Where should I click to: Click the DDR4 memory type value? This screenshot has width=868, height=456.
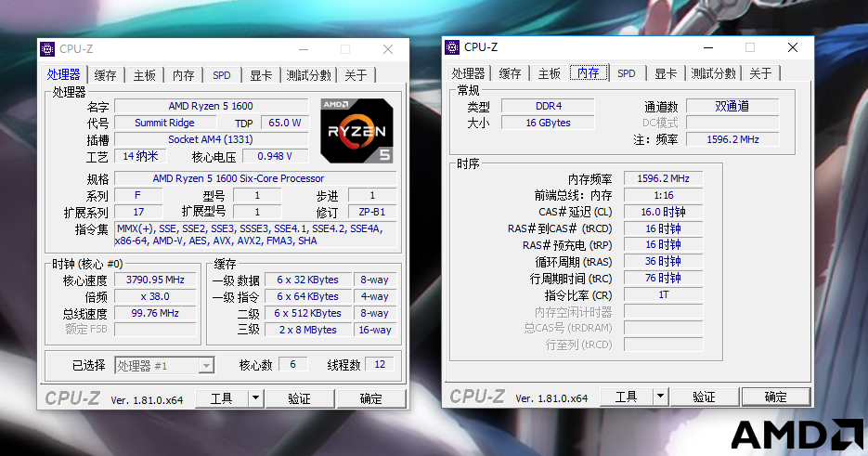click(548, 106)
